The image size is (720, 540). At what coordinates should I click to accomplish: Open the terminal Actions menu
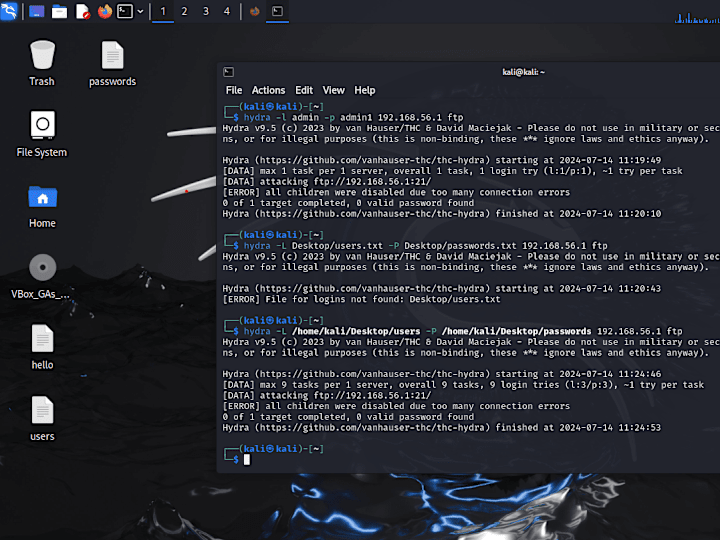click(x=268, y=90)
